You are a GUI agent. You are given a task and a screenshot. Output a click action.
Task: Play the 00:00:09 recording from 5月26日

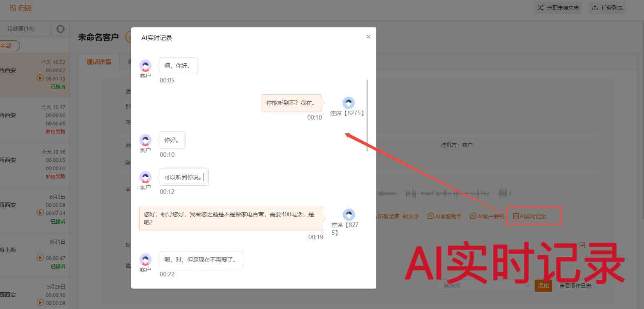pyautogui.click(x=40, y=302)
